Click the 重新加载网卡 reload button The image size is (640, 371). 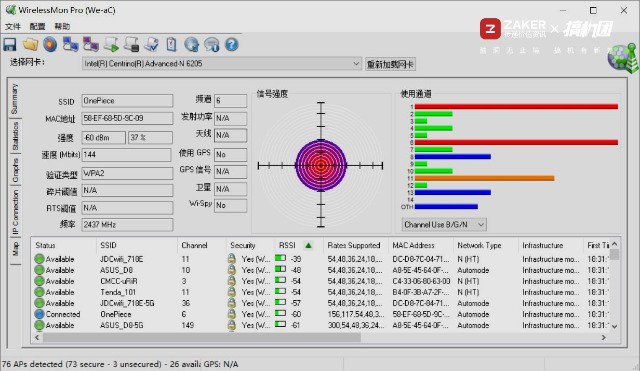[x=390, y=64]
